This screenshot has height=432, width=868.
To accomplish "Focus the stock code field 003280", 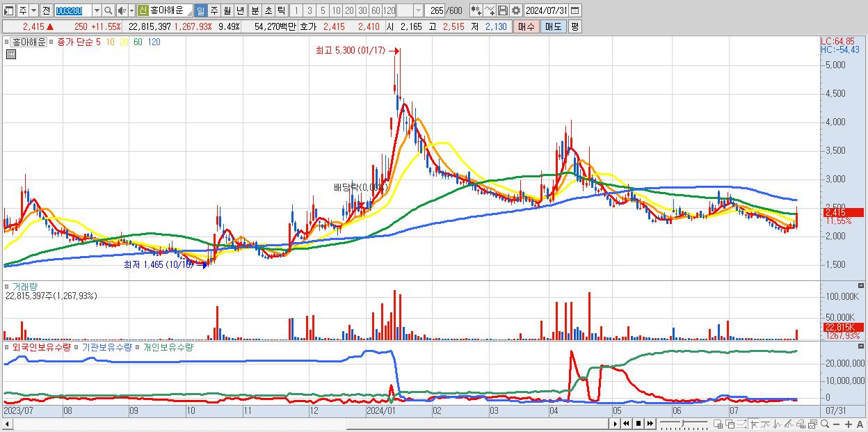I will 73,10.
